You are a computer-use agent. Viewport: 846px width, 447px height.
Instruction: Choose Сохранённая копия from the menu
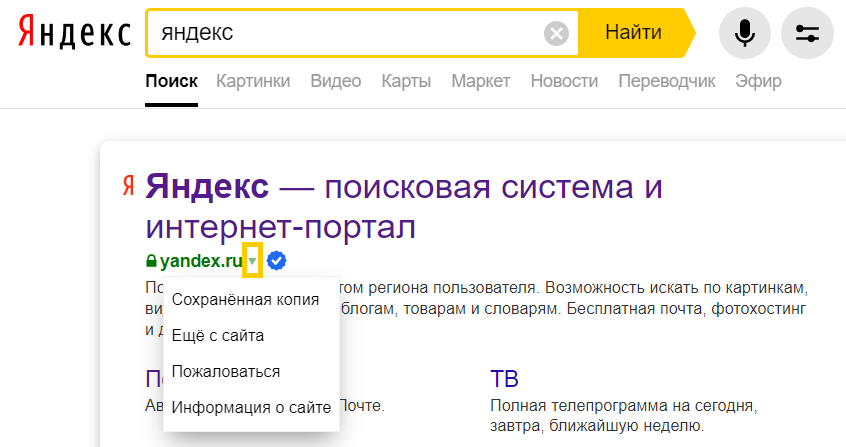(x=245, y=300)
